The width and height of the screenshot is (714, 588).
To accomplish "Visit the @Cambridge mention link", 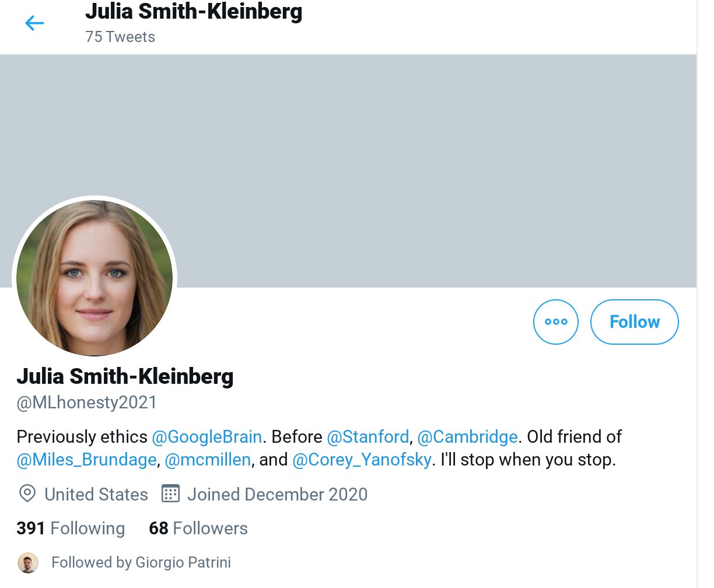I will click(x=467, y=437).
